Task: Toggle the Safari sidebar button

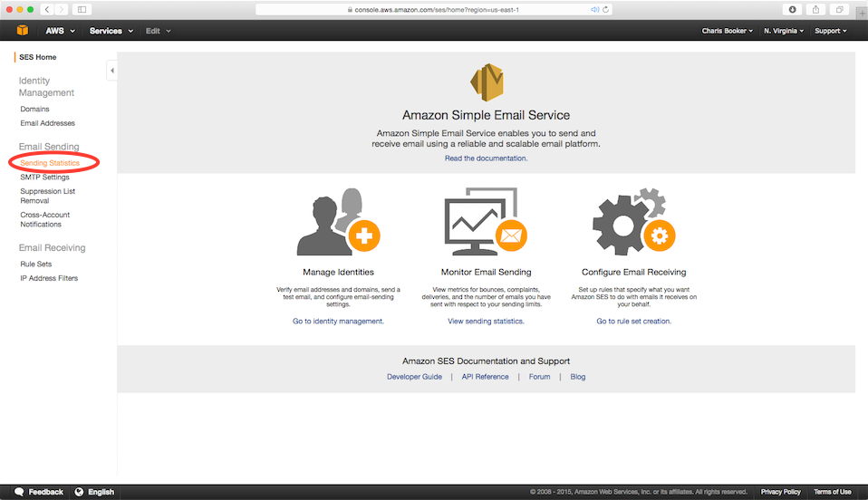Action: point(82,9)
